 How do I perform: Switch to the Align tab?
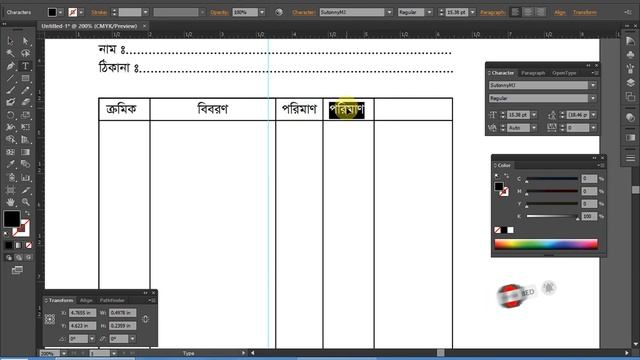point(86,300)
